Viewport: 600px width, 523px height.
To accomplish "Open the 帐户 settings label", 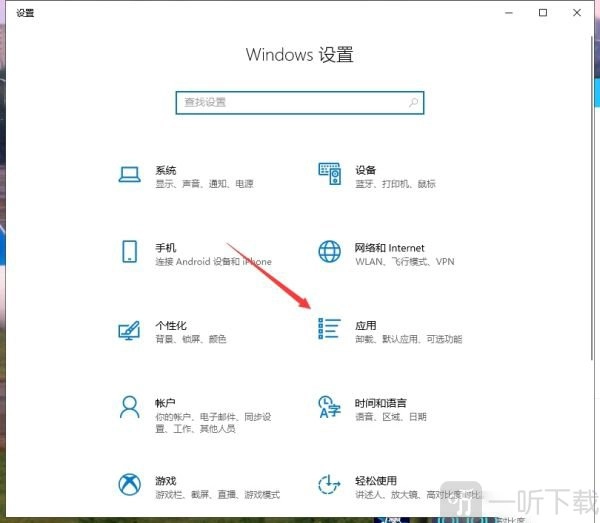I will click(166, 403).
